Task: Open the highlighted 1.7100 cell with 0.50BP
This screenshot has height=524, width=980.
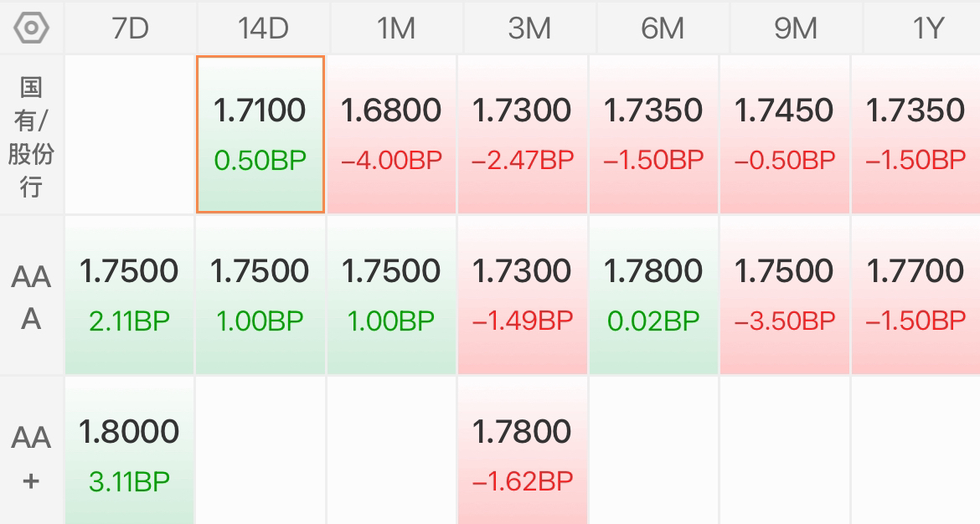Action: 260,134
